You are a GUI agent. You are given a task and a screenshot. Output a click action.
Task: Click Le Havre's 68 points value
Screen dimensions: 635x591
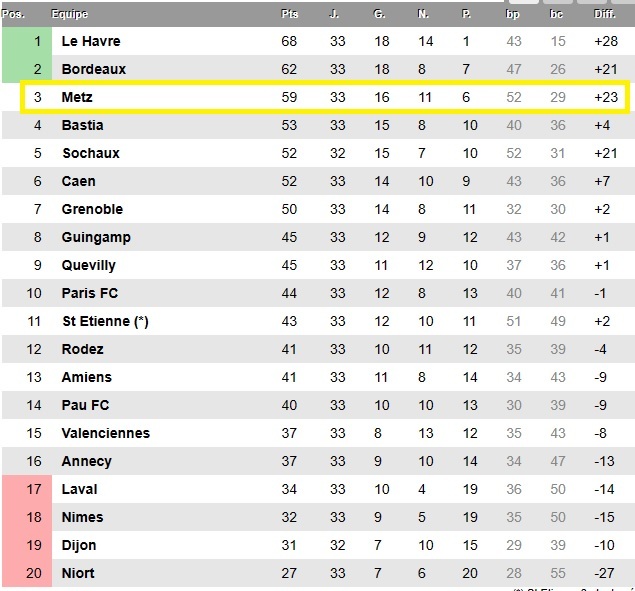290,41
